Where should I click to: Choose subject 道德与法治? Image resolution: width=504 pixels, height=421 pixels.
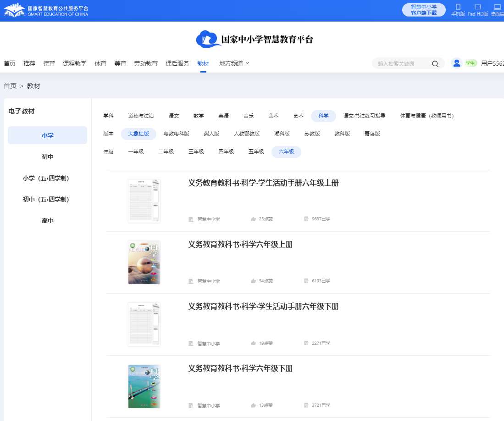pyautogui.click(x=141, y=116)
